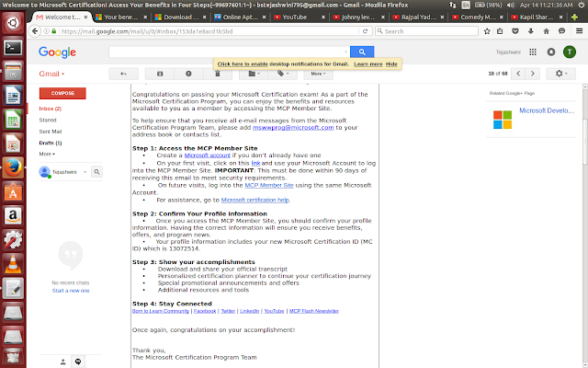Open the Move to folder dropdown
This screenshot has height=368, width=588.
click(254, 74)
